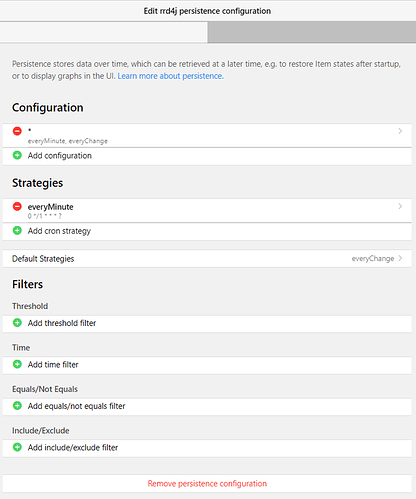Click green plus icon for threshold filter
Viewport: 416px width, 499px height.
[17, 323]
